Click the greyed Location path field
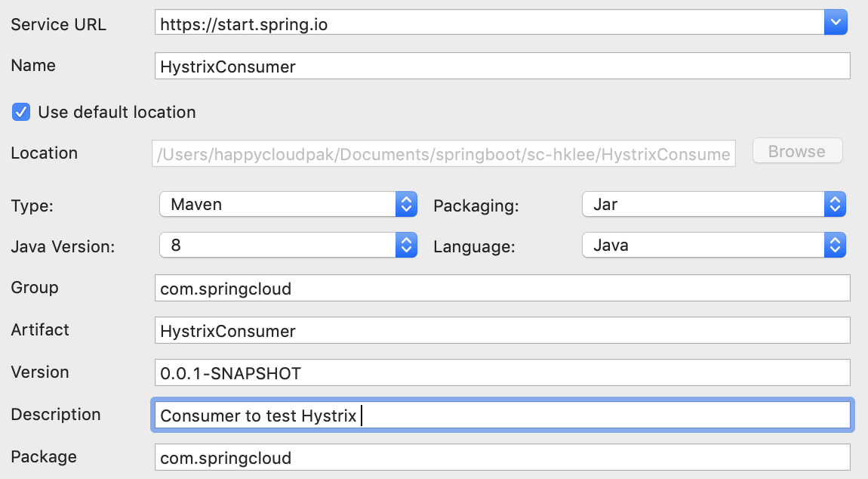 [443, 153]
